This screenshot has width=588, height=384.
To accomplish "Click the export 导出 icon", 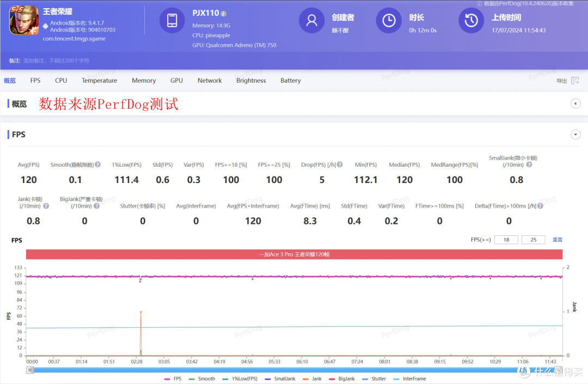I will [575, 81].
